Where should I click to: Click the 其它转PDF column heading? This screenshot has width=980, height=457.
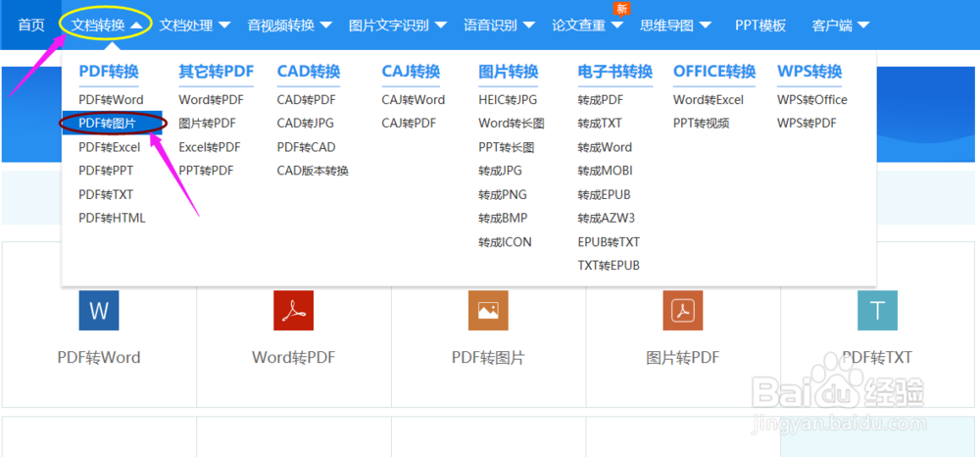[x=216, y=72]
